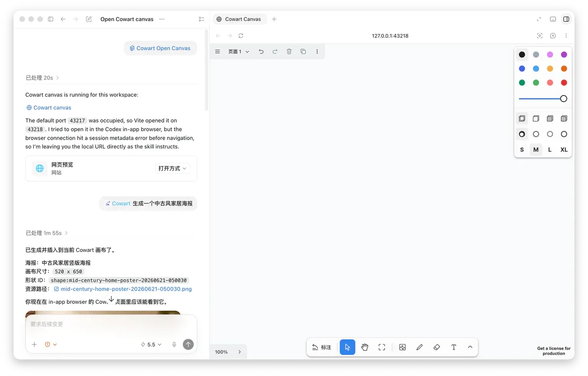This screenshot has height=376, width=588.
Task: Select the dotted stroke style option
Action: (550, 134)
